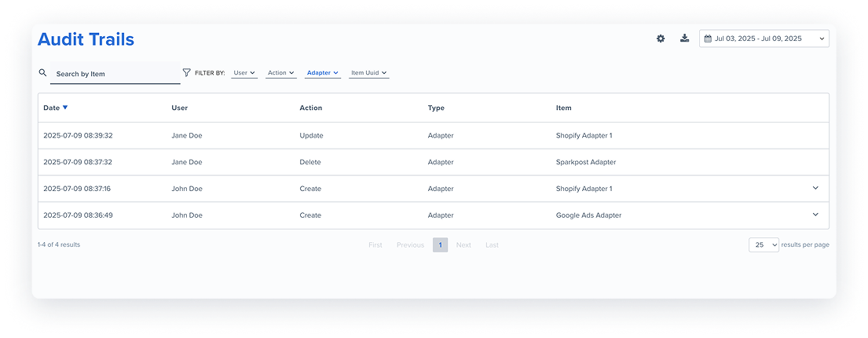Open the Adapter filter dropdown

pyautogui.click(x=323, y=72)
